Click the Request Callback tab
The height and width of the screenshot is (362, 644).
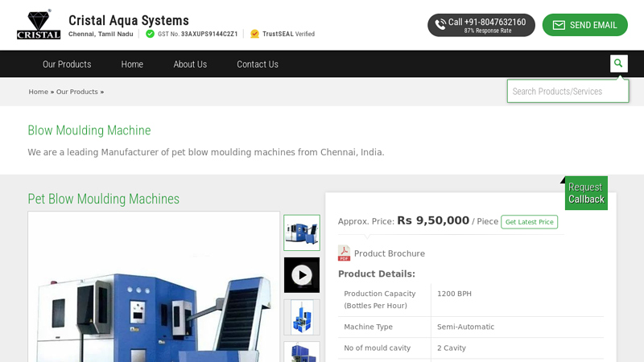click(x=586, y=193)
